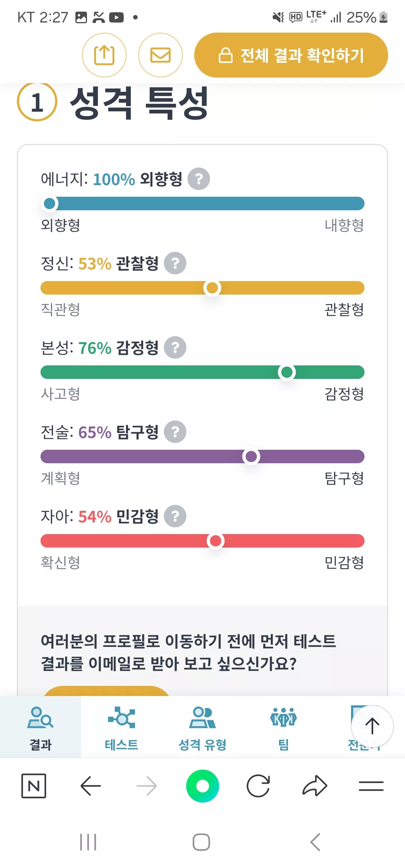The height and width of the screenshot is (868, 405).
Task: Go back with browser back arrow
Action: click(x=91, y=786)
